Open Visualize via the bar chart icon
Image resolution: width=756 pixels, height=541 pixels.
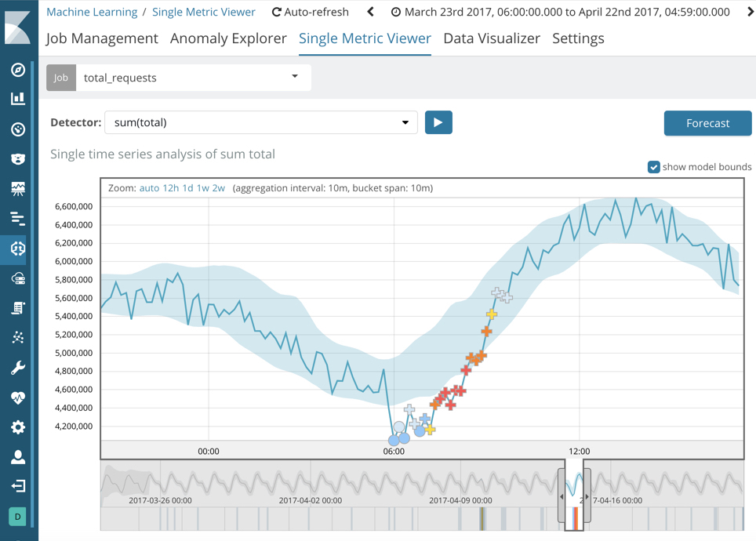[x=17, y=99]
